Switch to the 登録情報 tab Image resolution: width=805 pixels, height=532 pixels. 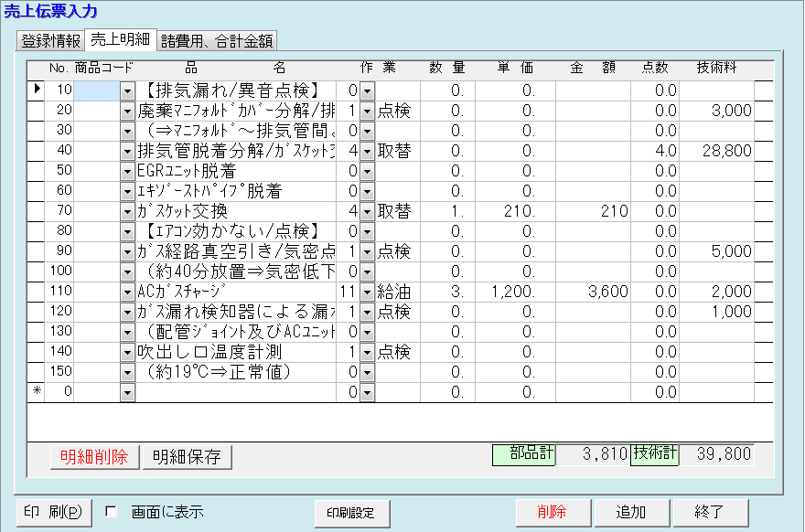(50, 41)
